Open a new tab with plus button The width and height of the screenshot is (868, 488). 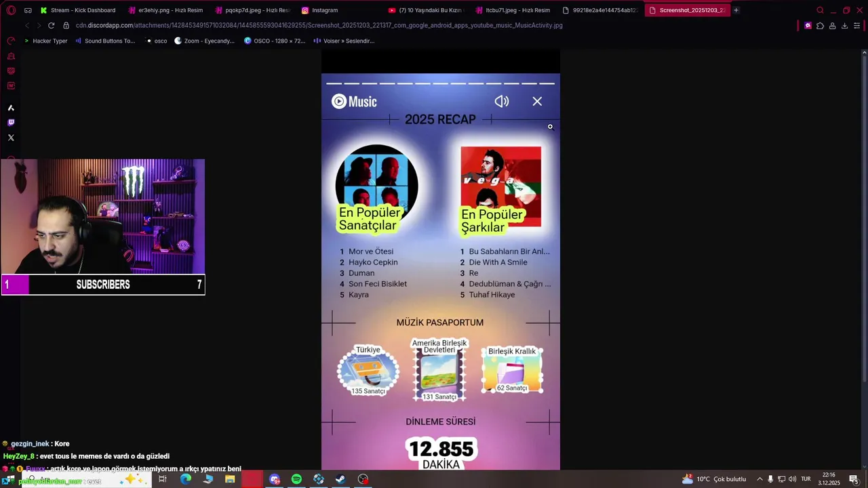(x=736, y=10)
